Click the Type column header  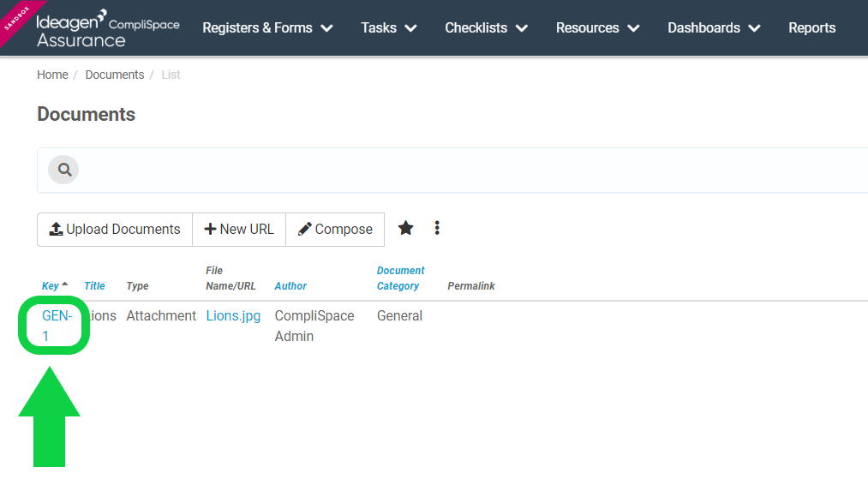tap(137, 285)
